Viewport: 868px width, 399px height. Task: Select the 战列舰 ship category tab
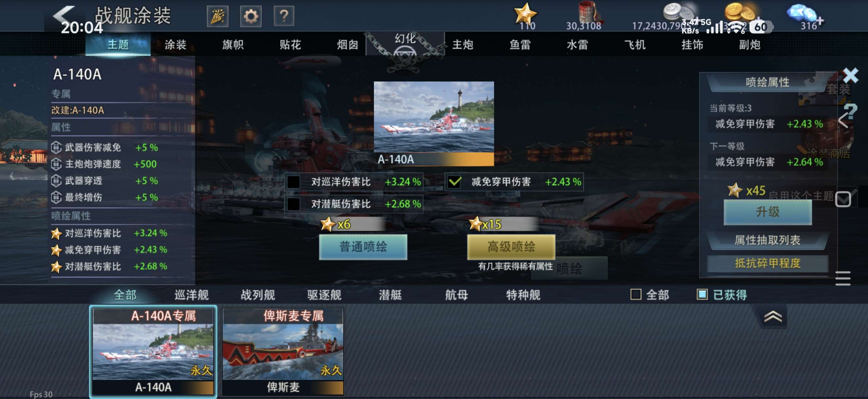point(258,295)
